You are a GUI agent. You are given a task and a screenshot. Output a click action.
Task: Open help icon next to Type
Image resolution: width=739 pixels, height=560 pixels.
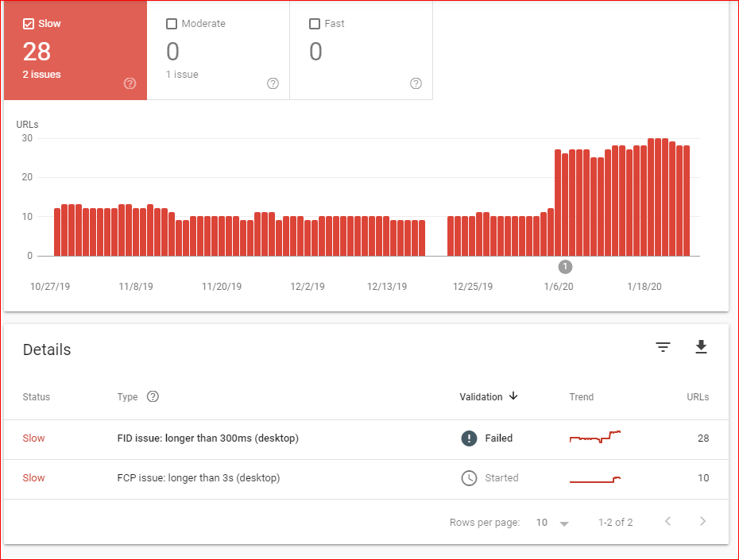153,396
